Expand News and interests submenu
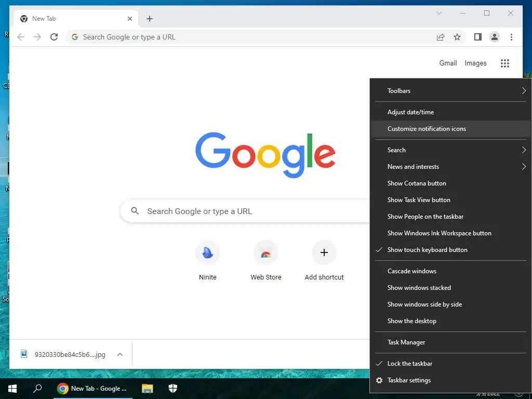532x399 pixels. [450, 167]
